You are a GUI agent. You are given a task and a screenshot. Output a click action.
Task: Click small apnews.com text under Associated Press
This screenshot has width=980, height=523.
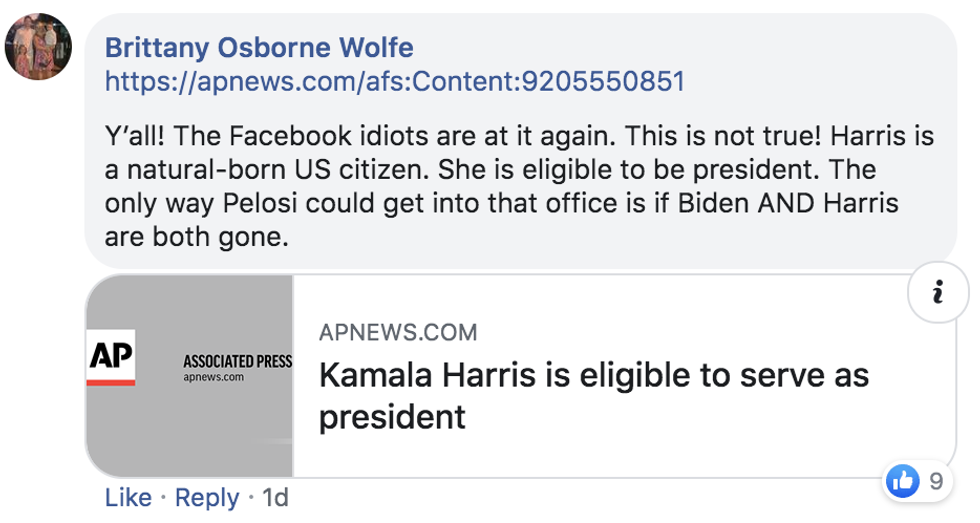(213, 377)
